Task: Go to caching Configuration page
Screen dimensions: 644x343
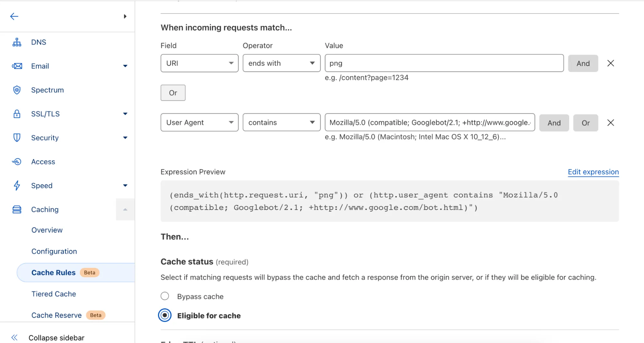Action: tap(54, 252)
